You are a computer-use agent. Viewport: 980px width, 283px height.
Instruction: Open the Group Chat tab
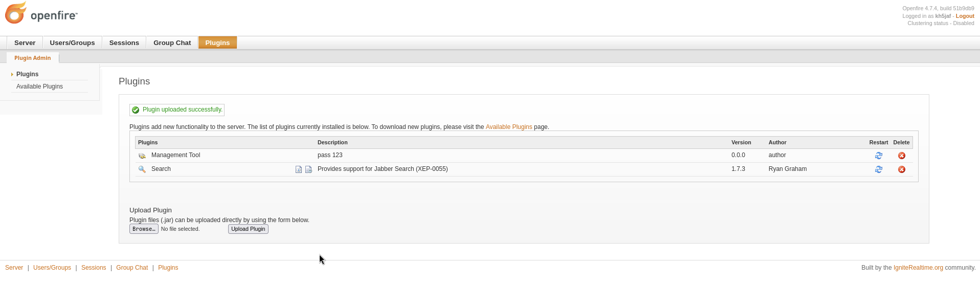(x=172, y=43)
